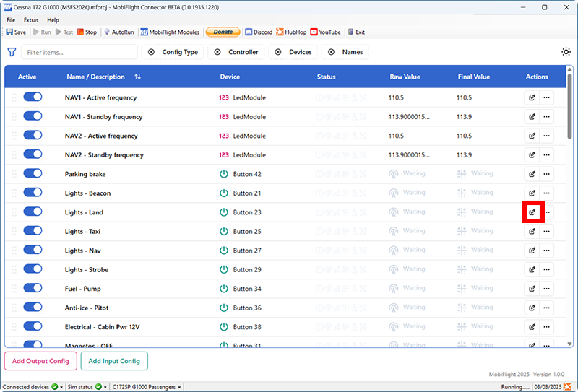Open the Controller filter dropdown
578x392 pixels.
click(x=236, y=52)
